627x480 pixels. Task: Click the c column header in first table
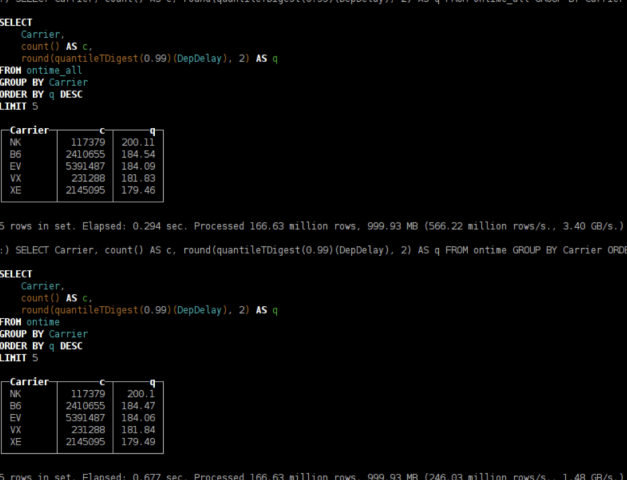(x=102, y=130)
